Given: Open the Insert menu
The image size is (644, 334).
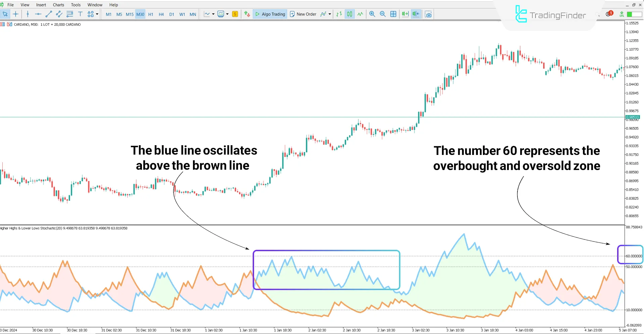Looking at the screenshot, I should [41, 5].
